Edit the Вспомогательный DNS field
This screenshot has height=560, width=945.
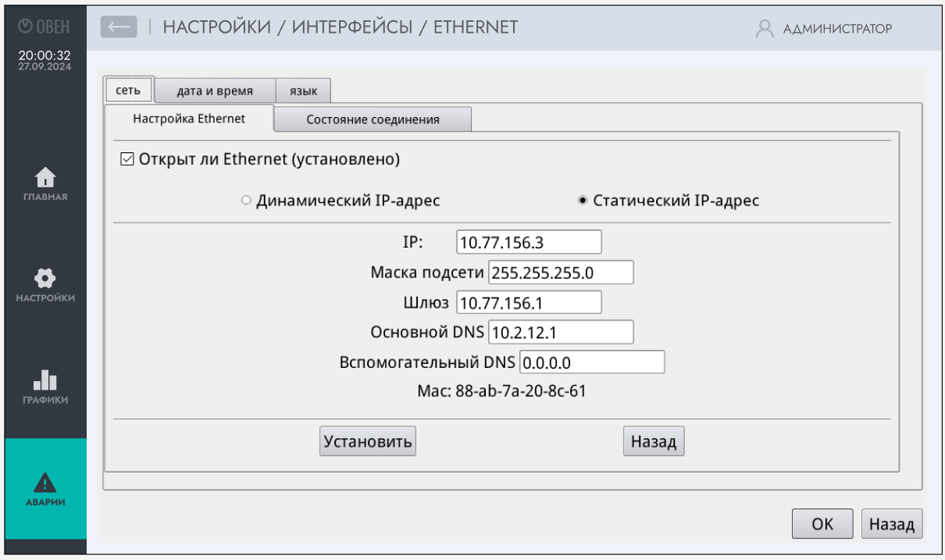(591, 362)
